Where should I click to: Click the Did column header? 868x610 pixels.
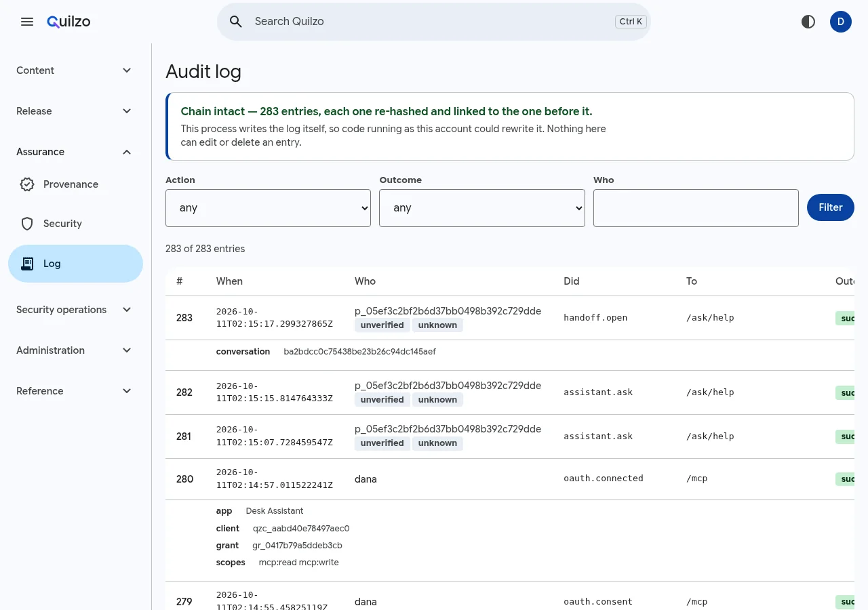click(x=572, y=281)
